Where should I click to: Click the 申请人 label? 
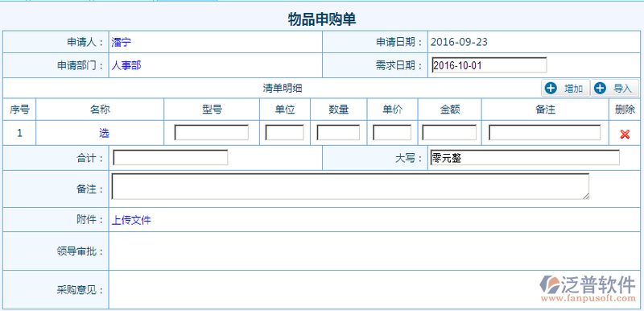85,42
